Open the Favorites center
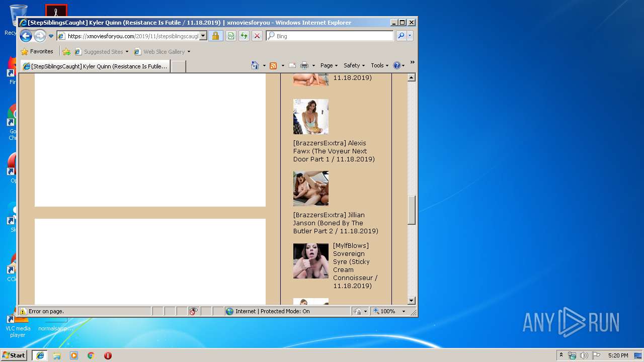The image size is (644, 362). click(x=37, y=51)
